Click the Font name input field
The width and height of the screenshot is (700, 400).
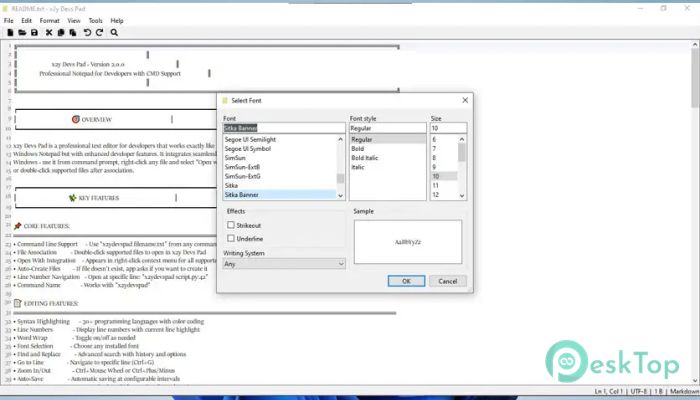(x=284, y=128)
